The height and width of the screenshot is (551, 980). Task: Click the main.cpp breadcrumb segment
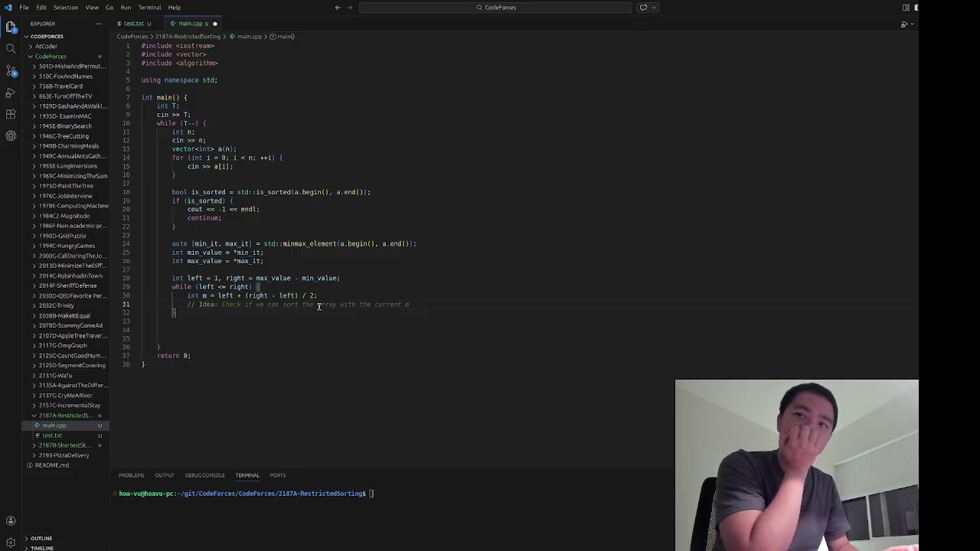click(246, 37)
